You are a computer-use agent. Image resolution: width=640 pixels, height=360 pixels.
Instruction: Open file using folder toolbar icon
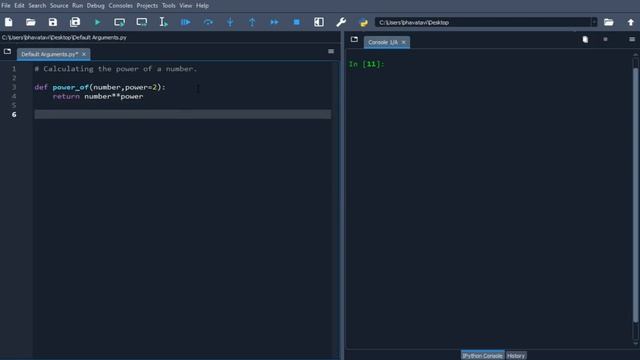[31, 22]
